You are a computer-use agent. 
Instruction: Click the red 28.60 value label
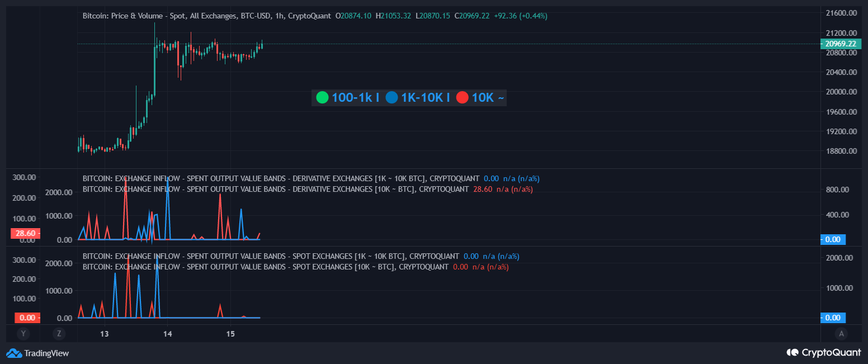coord(25,233)
